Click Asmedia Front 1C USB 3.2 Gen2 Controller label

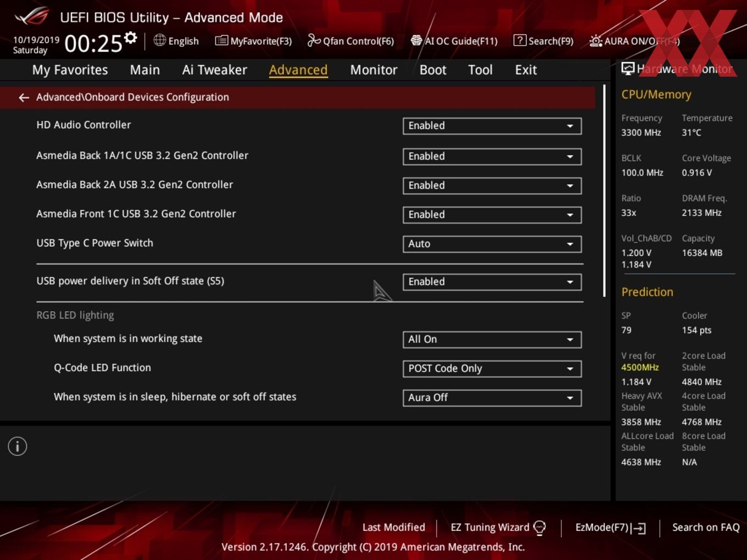tap(136, 214)
